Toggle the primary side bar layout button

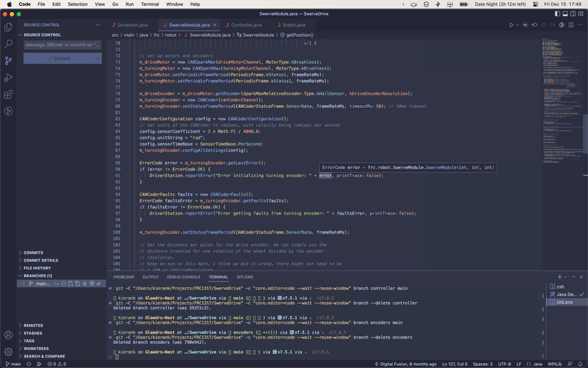pyautogui.click(x=557, y=13)
